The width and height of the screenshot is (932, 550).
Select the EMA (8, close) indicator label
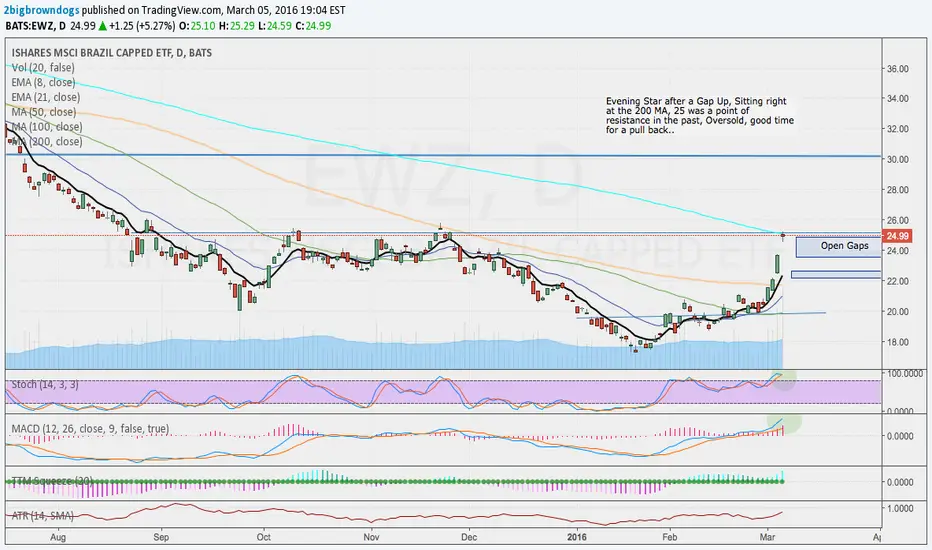43,83
